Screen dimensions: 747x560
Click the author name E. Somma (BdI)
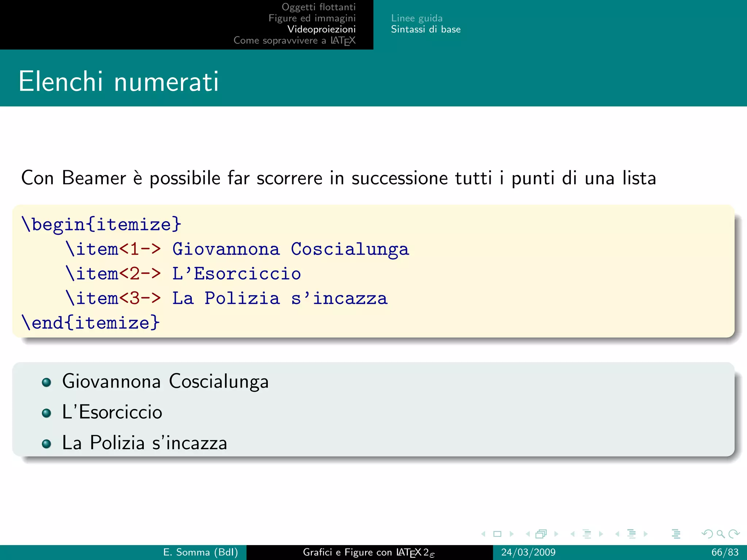coord(201,552)
